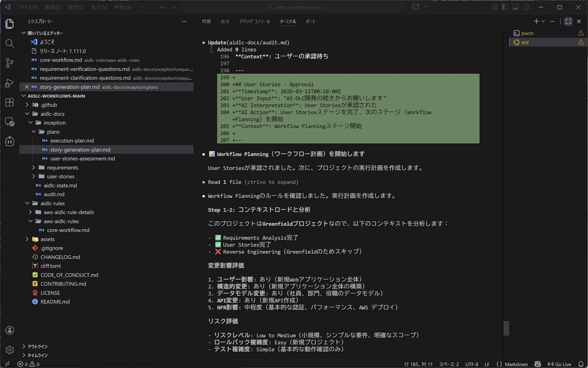Screen dimensions: 588x368
Task: Open Explorer views and more actions ellipsis
Action: [184, 21]
